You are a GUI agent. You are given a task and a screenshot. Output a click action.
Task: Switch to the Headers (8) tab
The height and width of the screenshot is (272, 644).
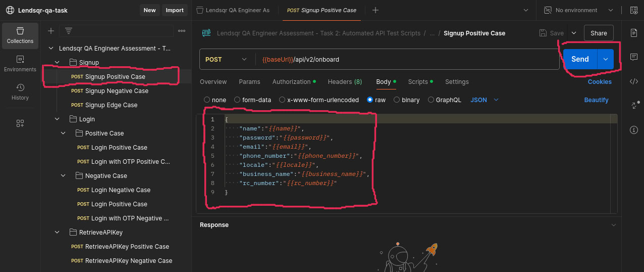tap(345, 81)
